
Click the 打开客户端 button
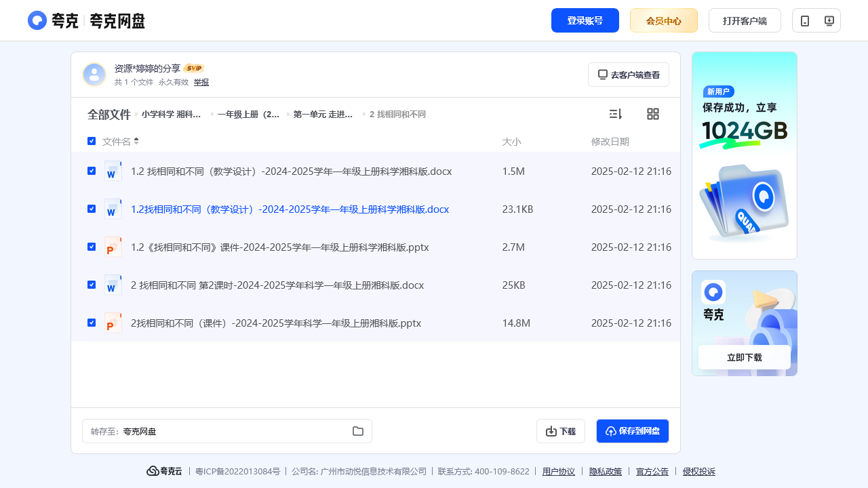pos(745,20)
